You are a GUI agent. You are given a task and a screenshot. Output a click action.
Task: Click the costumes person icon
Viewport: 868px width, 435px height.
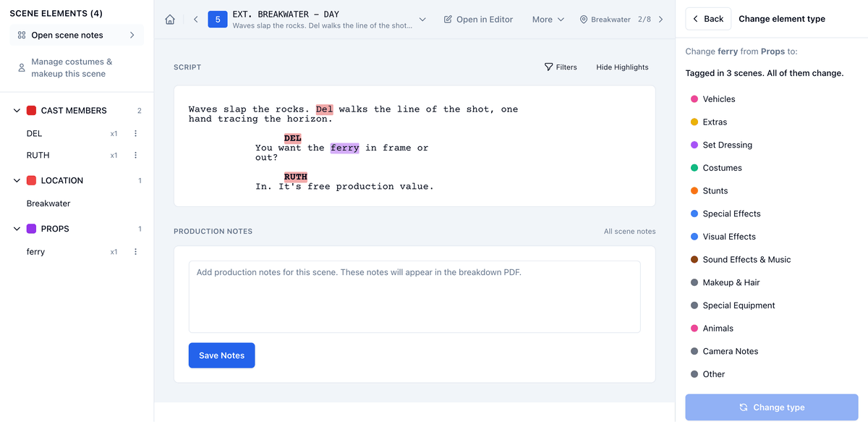pyautogui.click(x=22, y=68)
